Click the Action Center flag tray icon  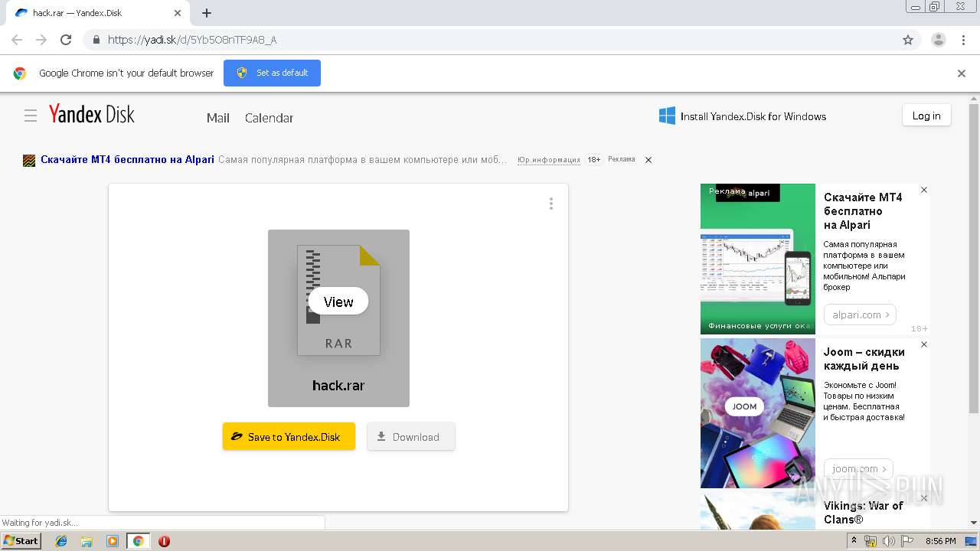(x=906, y=541)
